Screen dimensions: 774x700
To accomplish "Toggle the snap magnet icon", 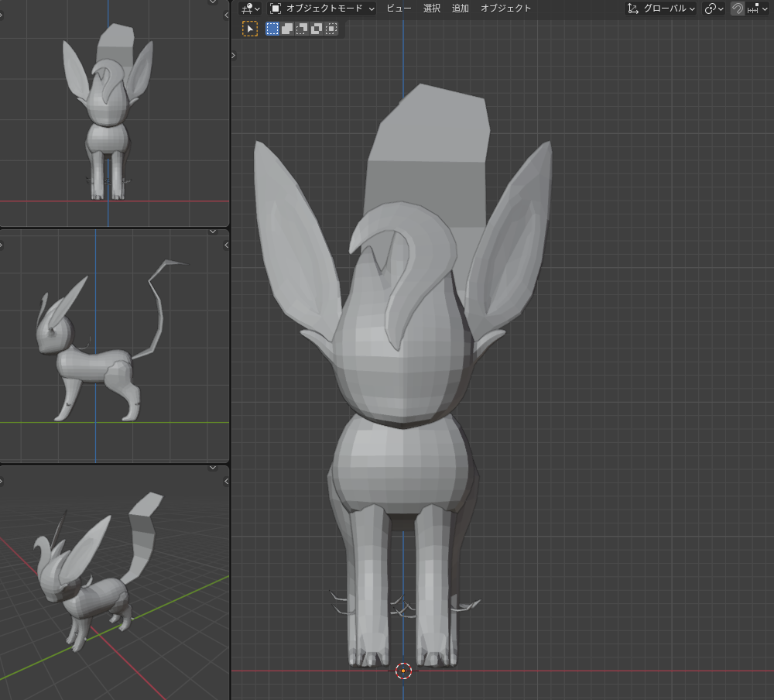I will (738, 9).
